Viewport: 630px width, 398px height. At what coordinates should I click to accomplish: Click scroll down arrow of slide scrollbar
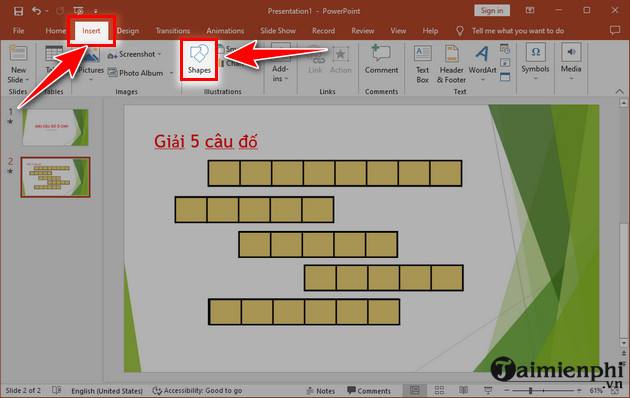click(624, 343)
